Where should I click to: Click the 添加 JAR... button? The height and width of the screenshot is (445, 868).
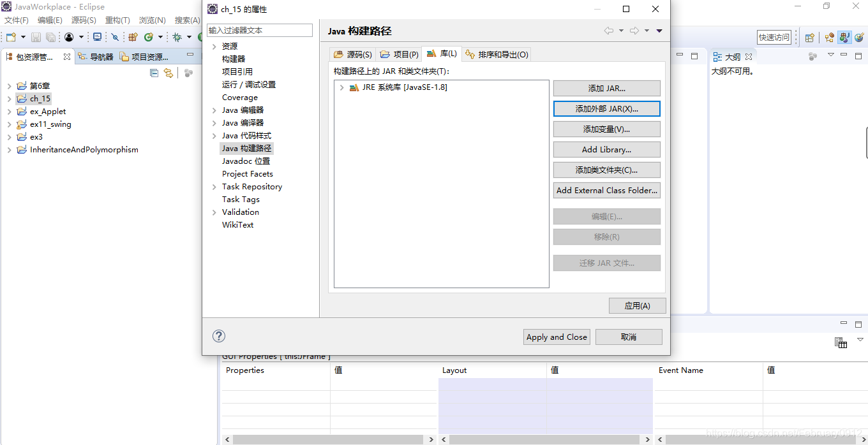pos(607,88)
